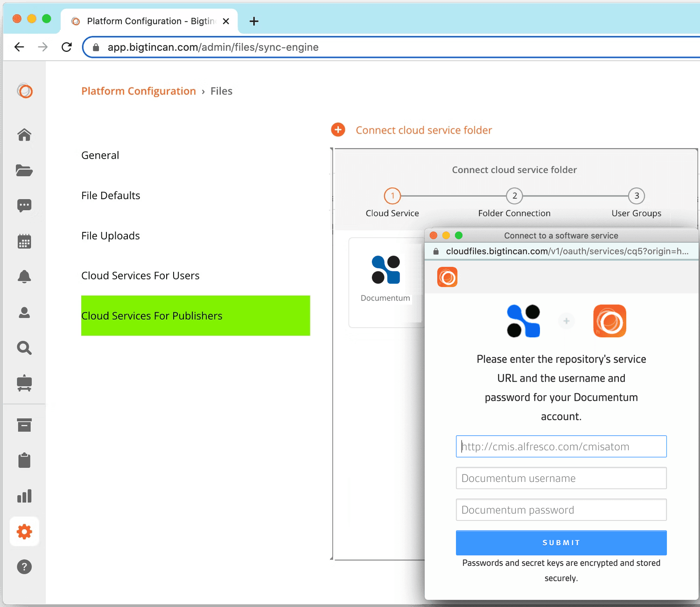
Task: Open the archive box icon in the sidebar
Action: 24,425
